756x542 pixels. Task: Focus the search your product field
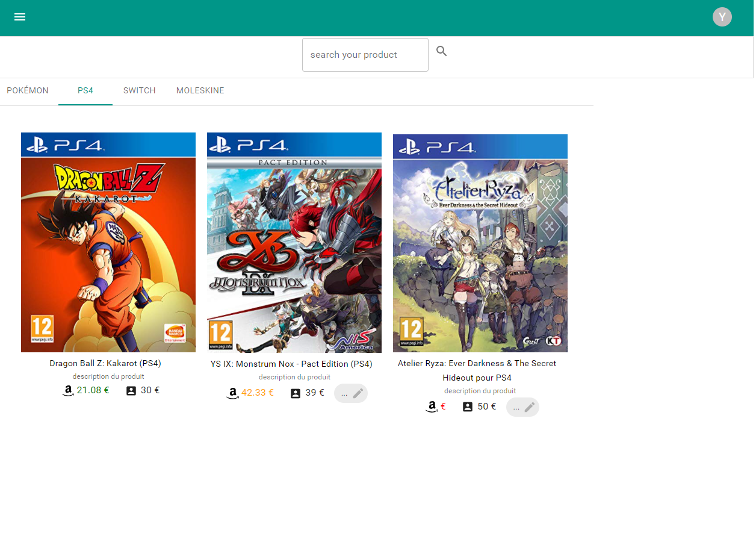coord(365,55)
